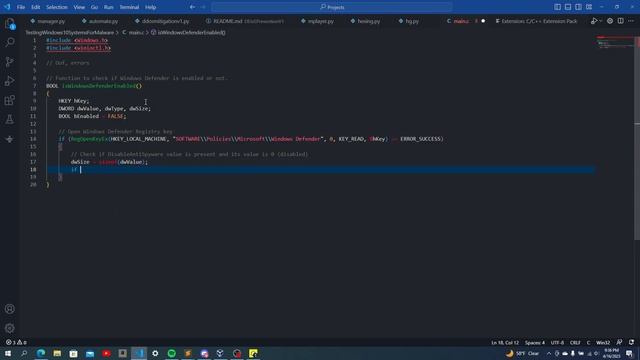Screen dimensions: 640x360
Task: Open the Go menu
Action: click(x=94, y=7)
